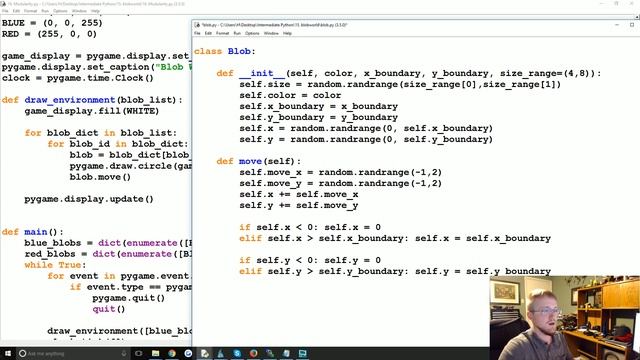Open Window menu in background IDLE window
The height and width of the screenshot is (360, 640).
coord(79,11)
